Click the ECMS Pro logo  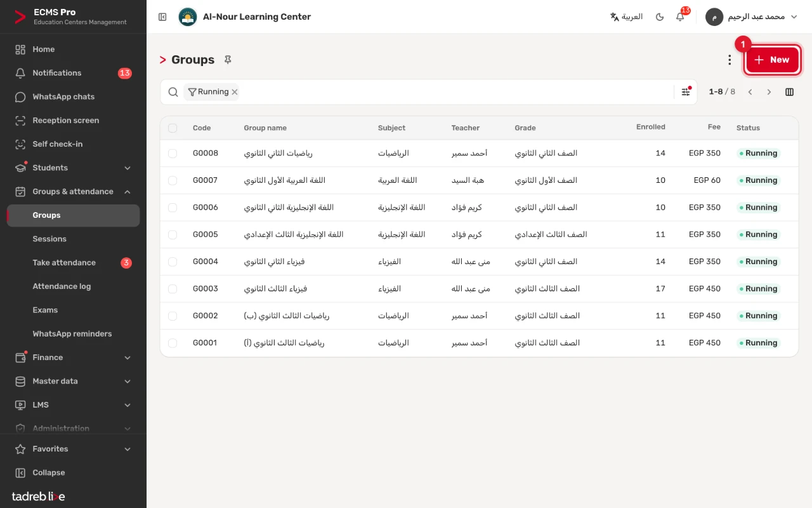20,17
